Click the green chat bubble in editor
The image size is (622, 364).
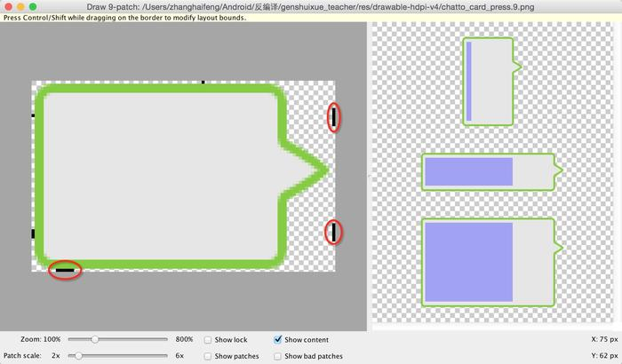point(182,176)
